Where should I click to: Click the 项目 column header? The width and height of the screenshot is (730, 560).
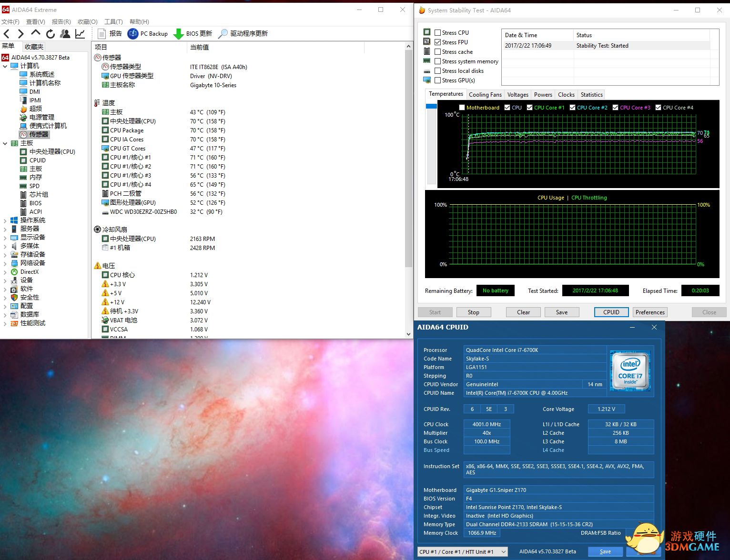tap(139, 47)
